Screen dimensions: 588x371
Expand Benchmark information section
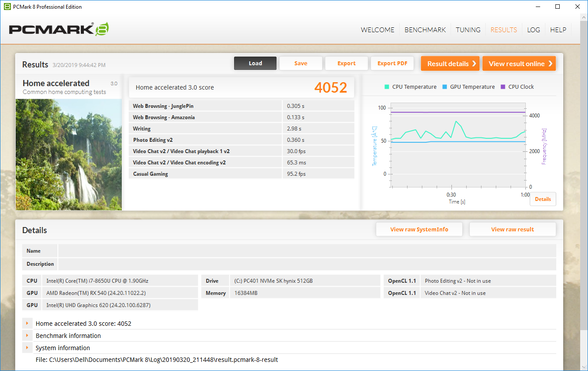tap(27, 336)
